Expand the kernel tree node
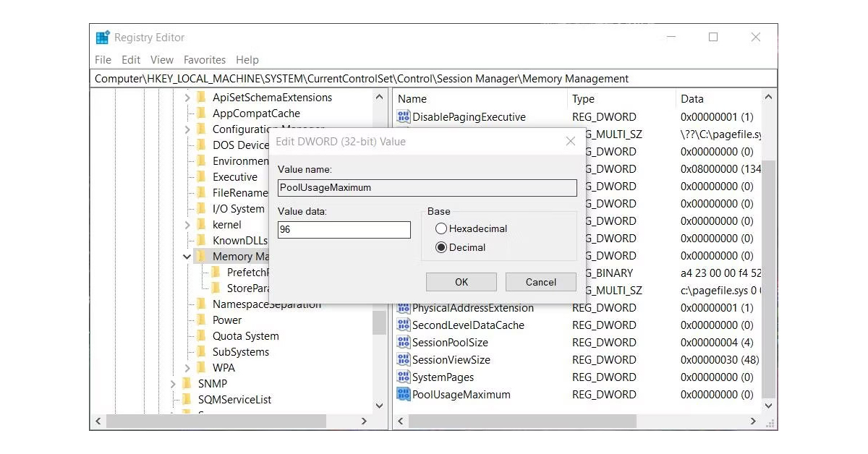The height and width of the screenshot is (454, 868). point(187,224)
